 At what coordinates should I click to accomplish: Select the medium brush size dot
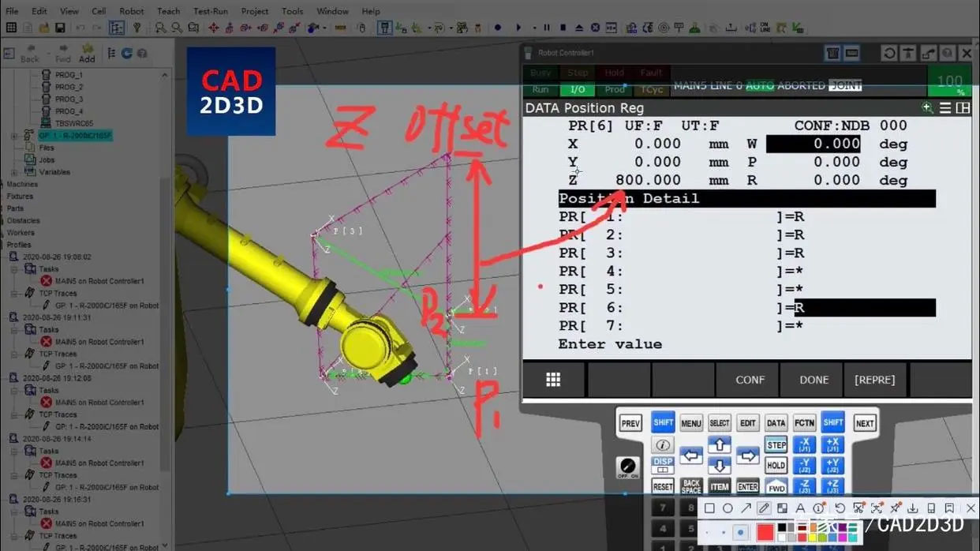(724, 532)
